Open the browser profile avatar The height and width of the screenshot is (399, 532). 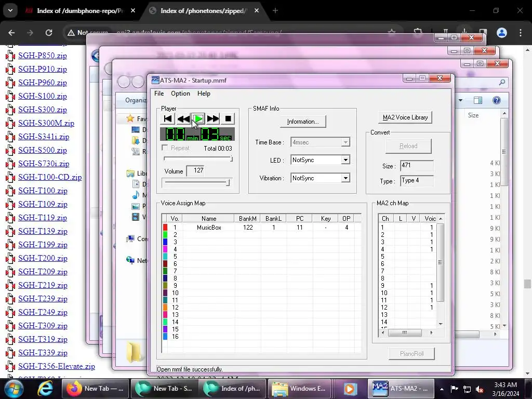click(502, 33)
